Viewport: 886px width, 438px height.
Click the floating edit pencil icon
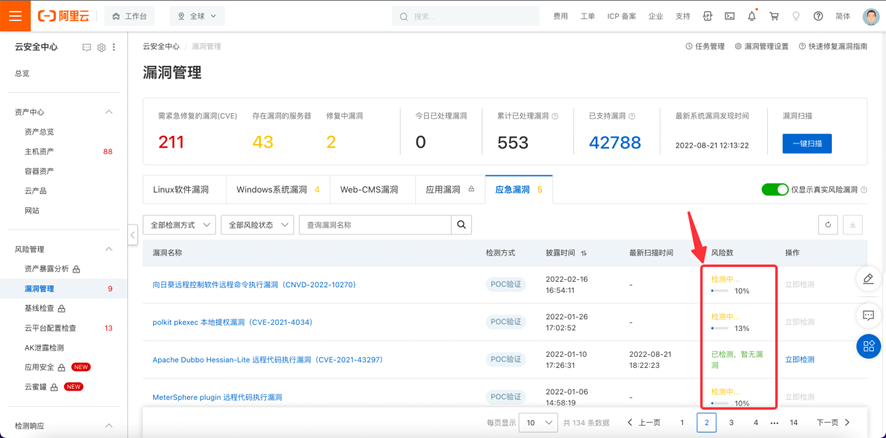pyautogui.click(x=868, y=278)
